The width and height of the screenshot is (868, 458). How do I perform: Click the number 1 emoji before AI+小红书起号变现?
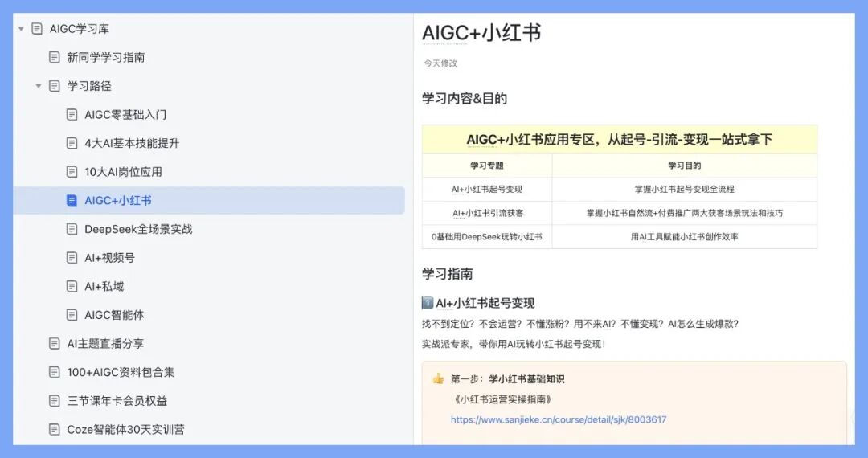tap(428, 303)
